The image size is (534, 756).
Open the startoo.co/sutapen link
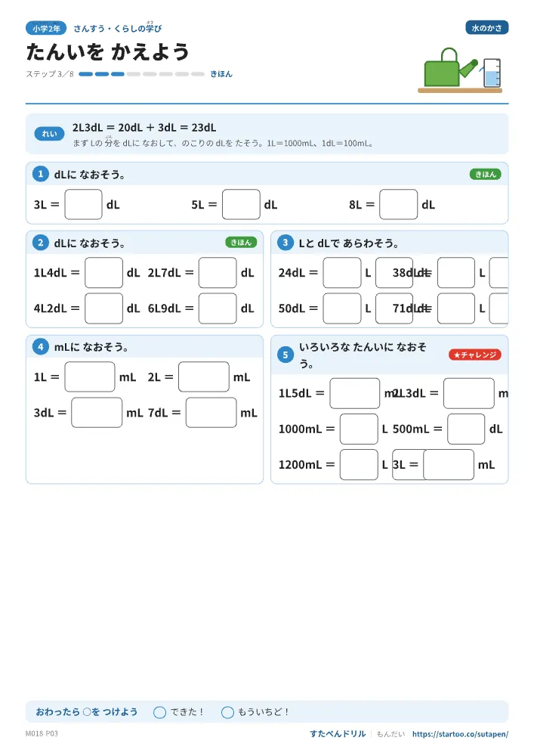[460, 734]
